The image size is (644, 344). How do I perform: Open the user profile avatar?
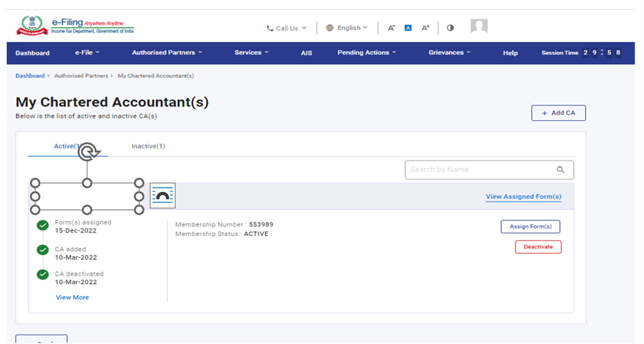click(x=479, y=27)
